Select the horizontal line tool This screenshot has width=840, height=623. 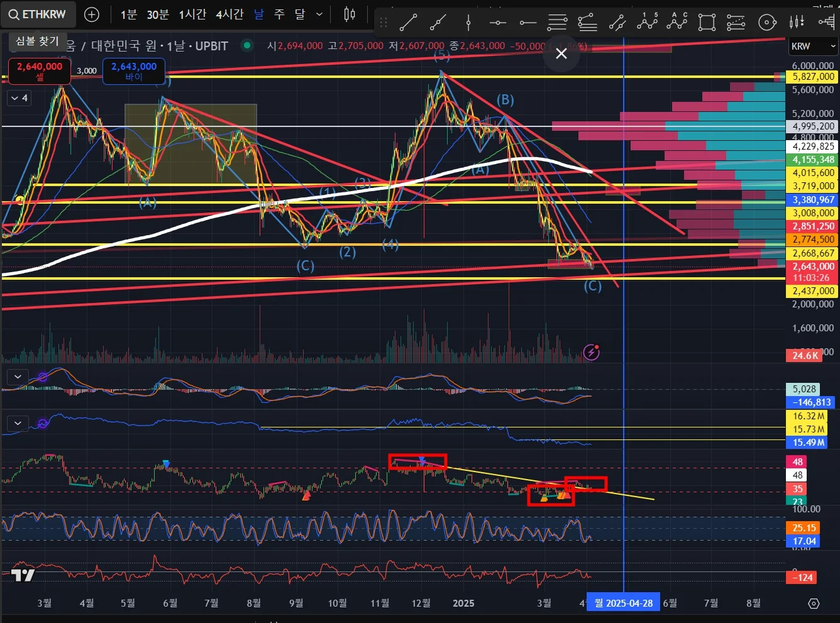click(x=498, y=23)
